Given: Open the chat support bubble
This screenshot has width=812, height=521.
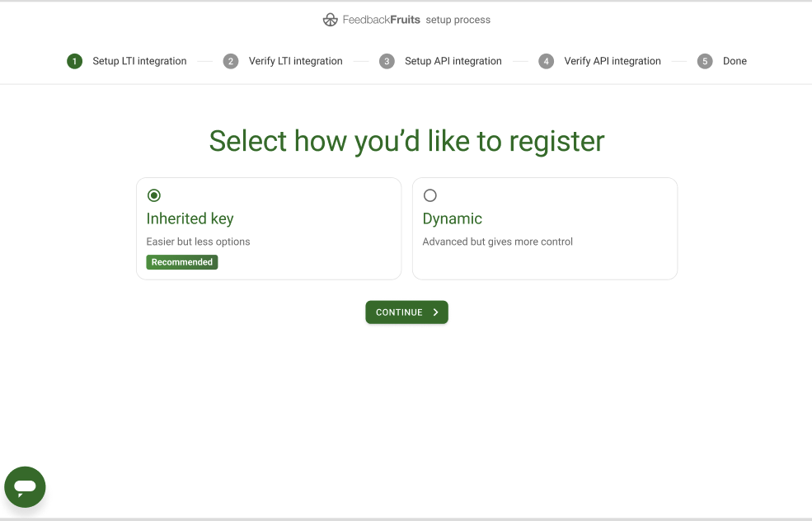Looking at the screenshot, I should click(x=25, y=487).
